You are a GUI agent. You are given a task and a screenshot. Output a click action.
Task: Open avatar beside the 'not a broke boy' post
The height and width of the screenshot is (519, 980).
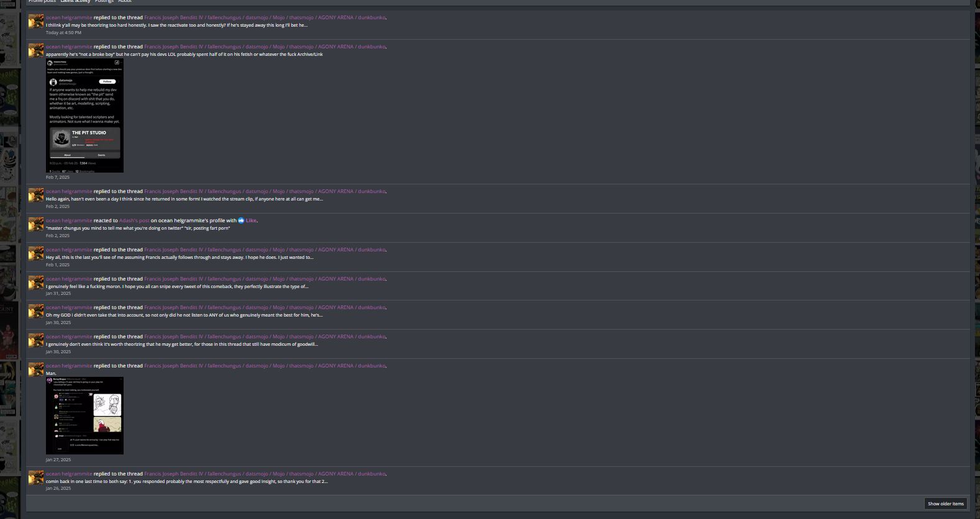[36, 50]
